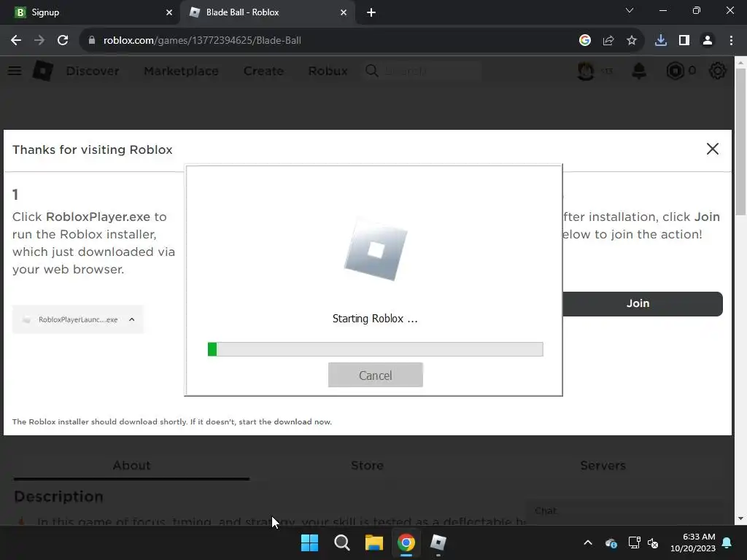The height and width of the screenshot is (560, 747).
Task: Open the Roblox hamburger menu
Action: (15, 71)
